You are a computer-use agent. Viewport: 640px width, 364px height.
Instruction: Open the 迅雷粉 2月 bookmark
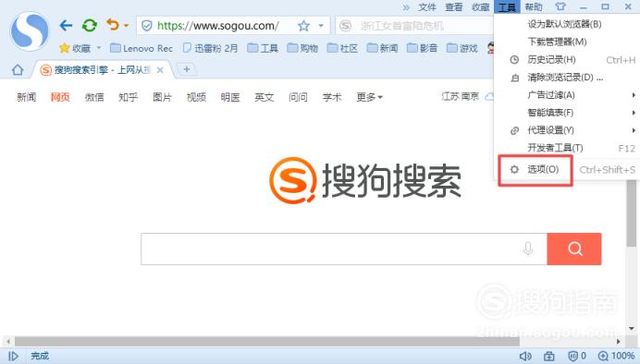[x=210, y=49]
